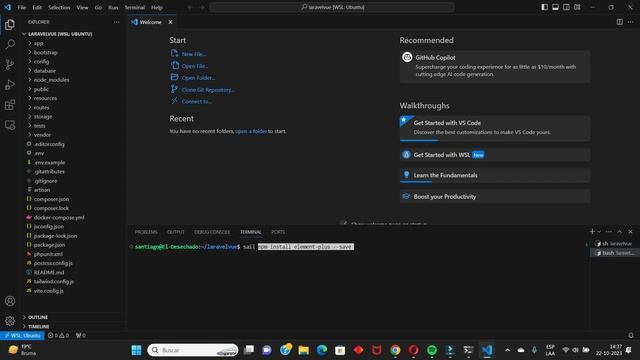
Task: Open the Selection menu
Action: pyautogui.click(x=59, y=7)
